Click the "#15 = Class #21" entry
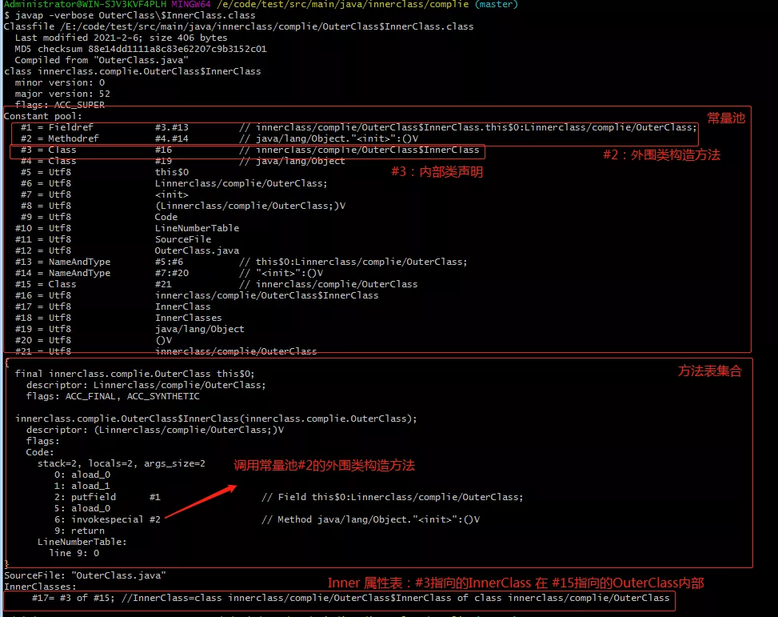 (x=216, y=284)
